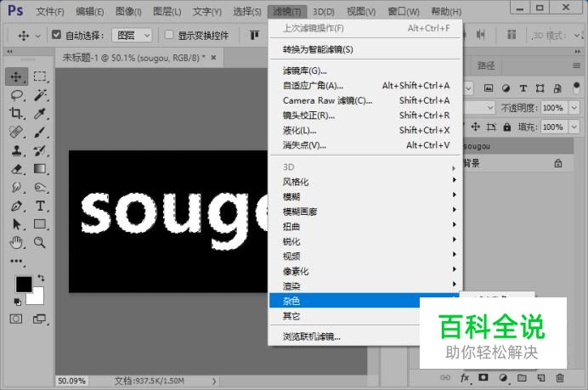Filter layers by smart object icon

[557, 88]
